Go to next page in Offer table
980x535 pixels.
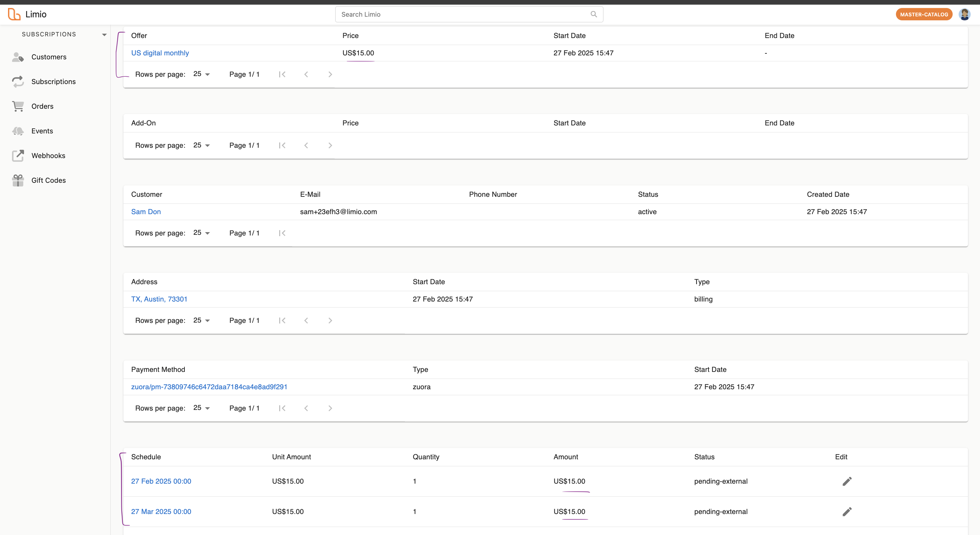[330, 75]
